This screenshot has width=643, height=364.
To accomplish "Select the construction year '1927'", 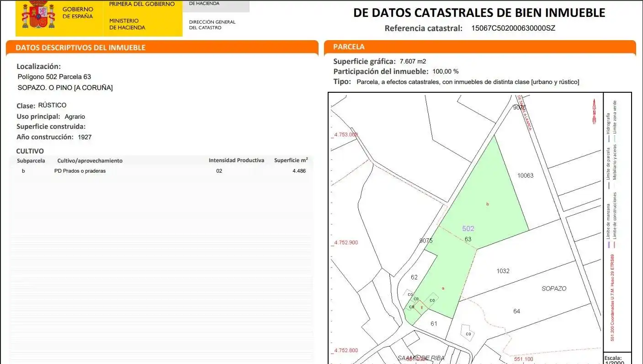I will click(x=85, y=137).
